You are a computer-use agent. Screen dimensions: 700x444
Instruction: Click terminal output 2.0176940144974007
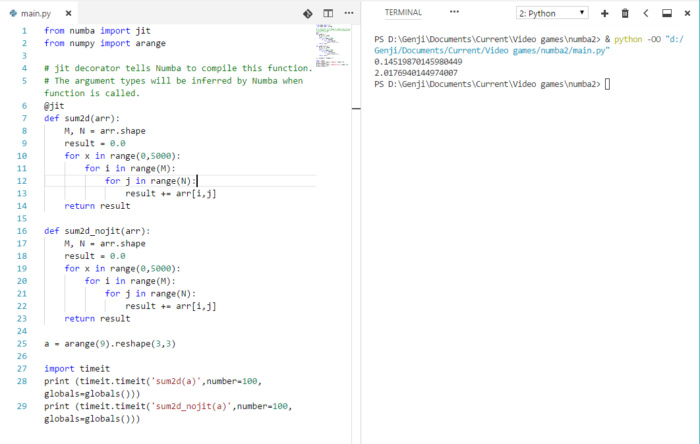[416, 73]
